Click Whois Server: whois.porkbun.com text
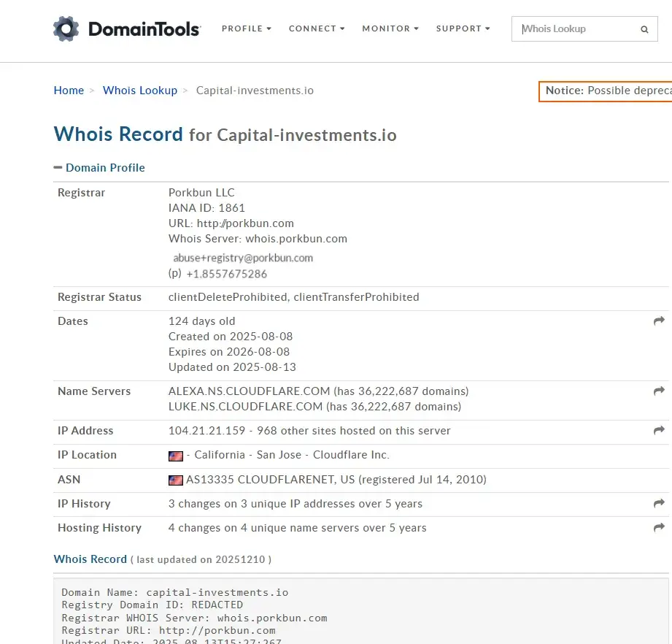 pos(258,239)
